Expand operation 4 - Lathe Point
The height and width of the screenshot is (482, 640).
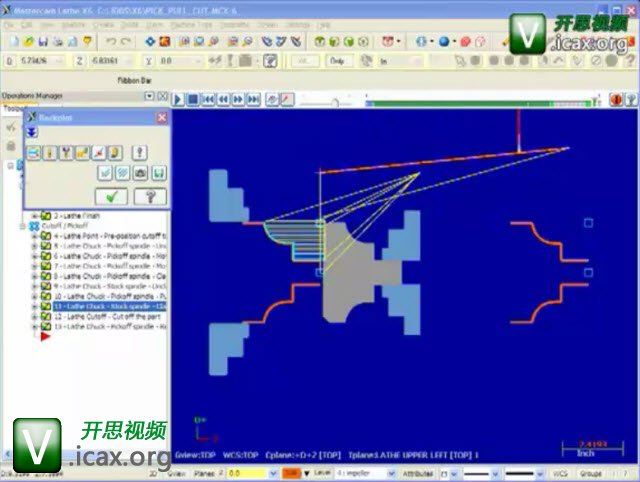click(x=35, y=236)
